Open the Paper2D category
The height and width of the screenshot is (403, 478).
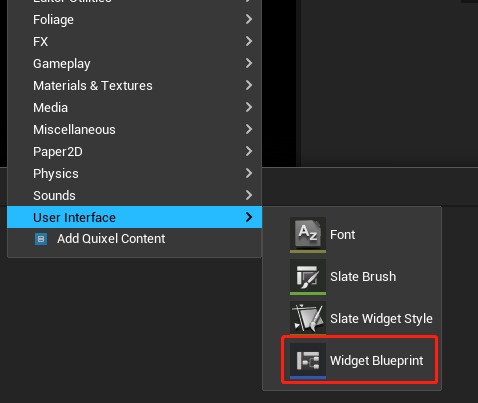click(x=134, y=151)
